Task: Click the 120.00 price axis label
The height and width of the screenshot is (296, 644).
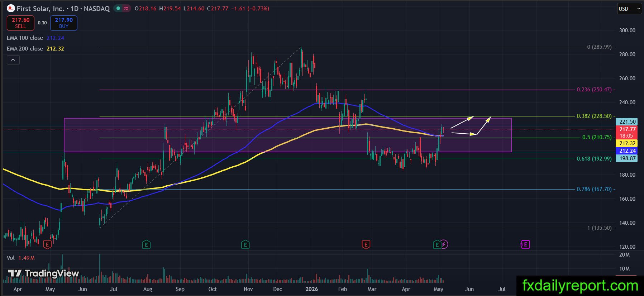Action: tap(627, 247)
